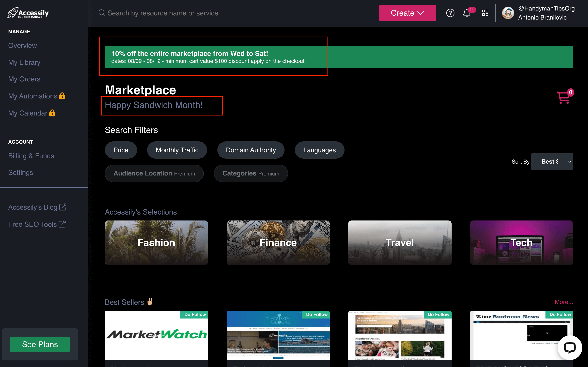The image size is (588, 367).
Task: Open the MarketWatch listing thumbnail
Action: pos(156,335)
